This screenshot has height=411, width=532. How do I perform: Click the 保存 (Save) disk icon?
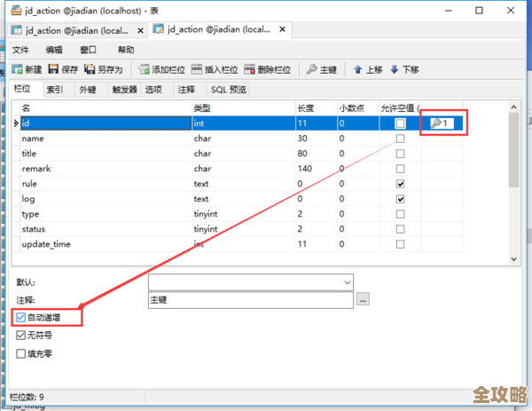[x=53, y=69]
